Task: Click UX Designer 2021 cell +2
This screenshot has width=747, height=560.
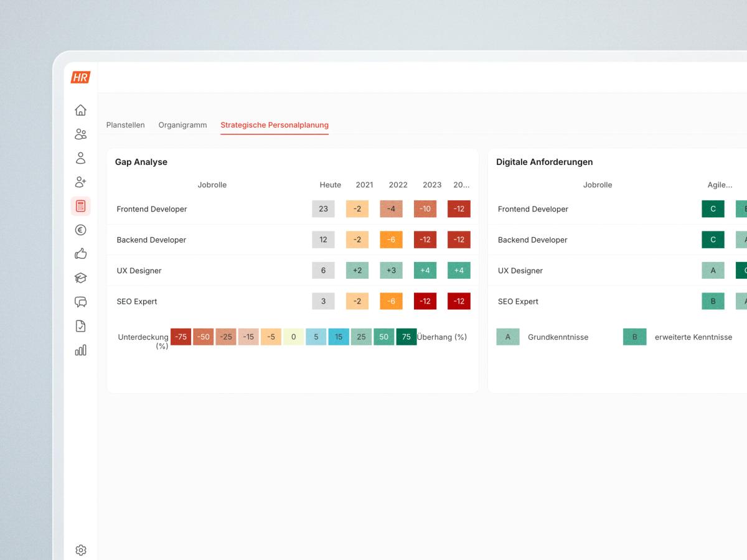Action: coord(357,271)
